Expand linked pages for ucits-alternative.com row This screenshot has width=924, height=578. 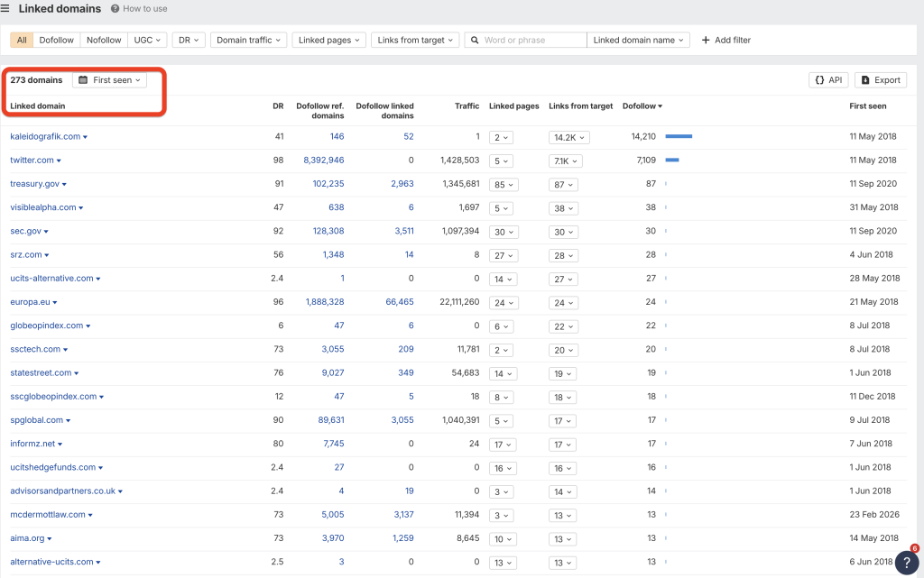coord(504,280)
